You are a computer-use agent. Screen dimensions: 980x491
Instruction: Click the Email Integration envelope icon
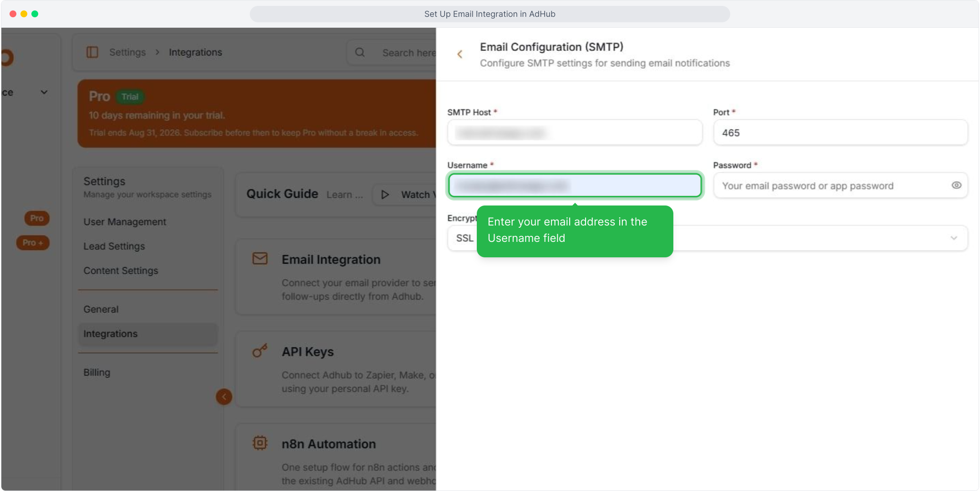click(x=260, y=259)
